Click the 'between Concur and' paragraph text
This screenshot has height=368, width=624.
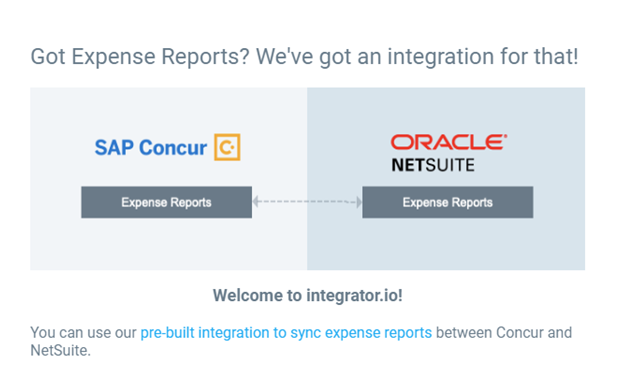(x=504, y=333)
